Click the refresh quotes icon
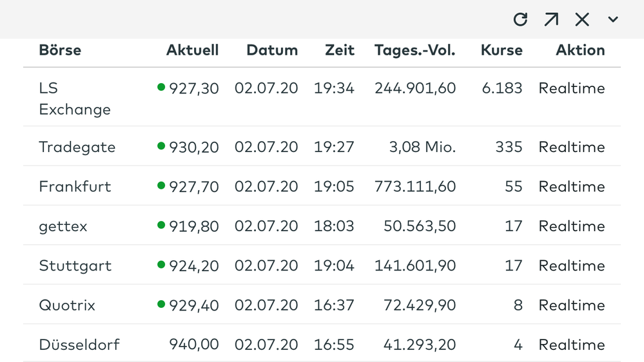Screen dimensions: 644x362 point(520,19)
